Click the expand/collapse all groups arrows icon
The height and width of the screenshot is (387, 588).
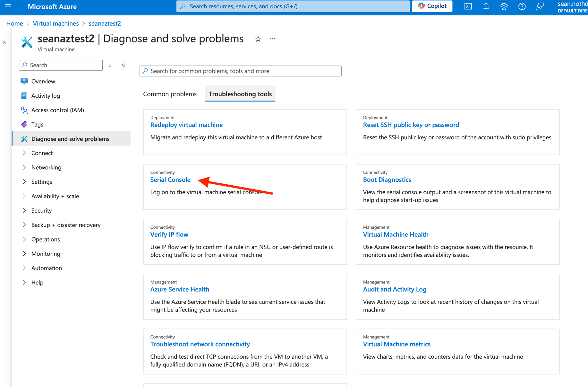click(x=110, y=65)
